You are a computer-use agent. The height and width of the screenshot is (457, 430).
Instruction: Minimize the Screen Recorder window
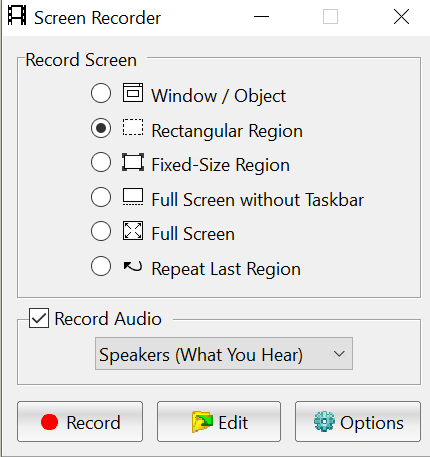pos(261,17)
